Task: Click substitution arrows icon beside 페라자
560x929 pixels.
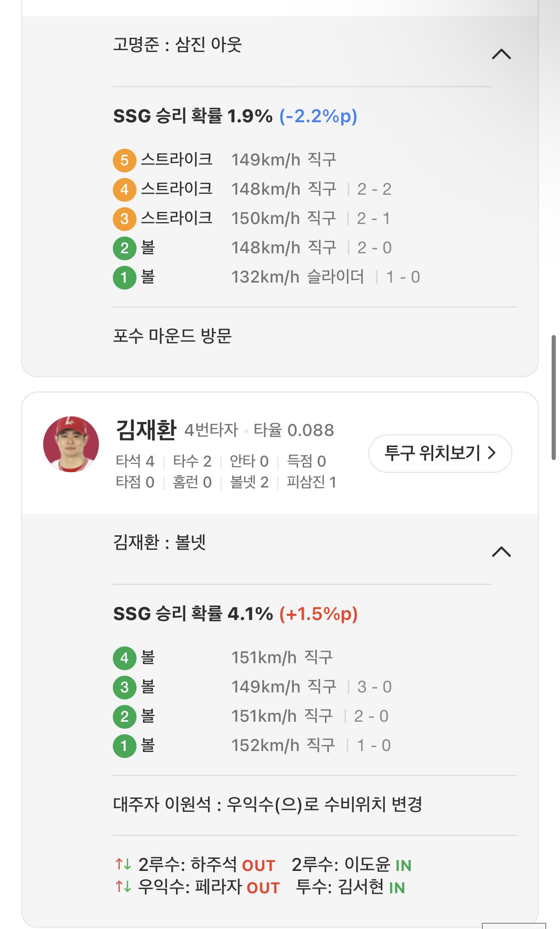Action: (123, 887)
